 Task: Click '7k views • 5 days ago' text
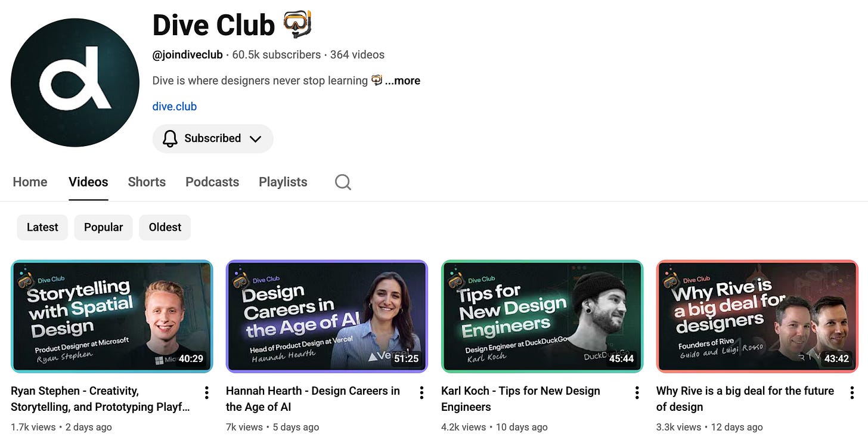pyautogui.click(x=272, y=427)
